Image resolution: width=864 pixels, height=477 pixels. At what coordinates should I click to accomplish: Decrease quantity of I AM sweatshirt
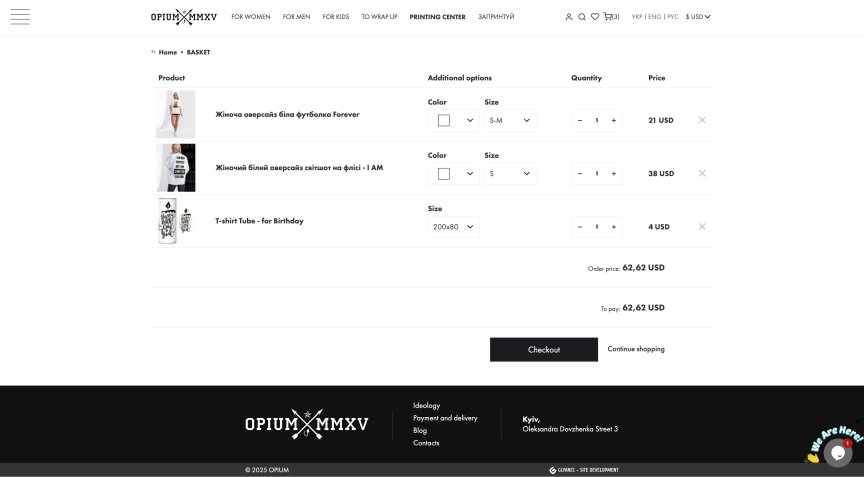click(x=580, y=174)
